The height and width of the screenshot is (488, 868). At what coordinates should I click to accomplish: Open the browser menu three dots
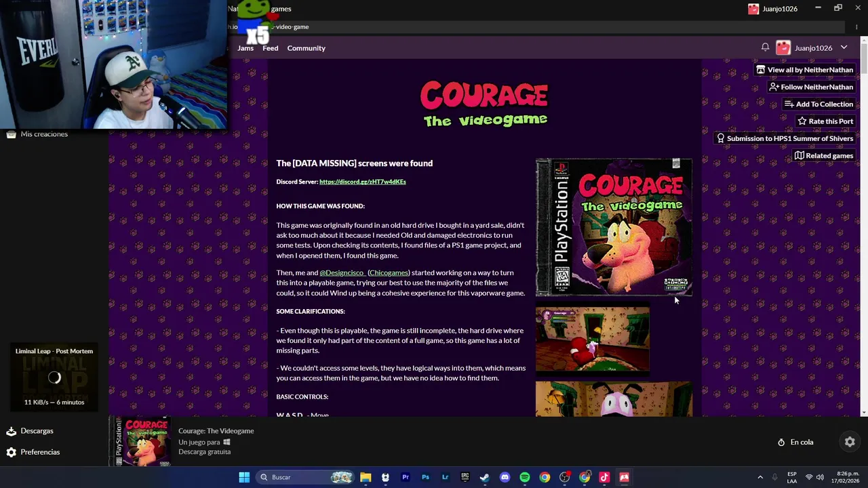tap(856, 27)
